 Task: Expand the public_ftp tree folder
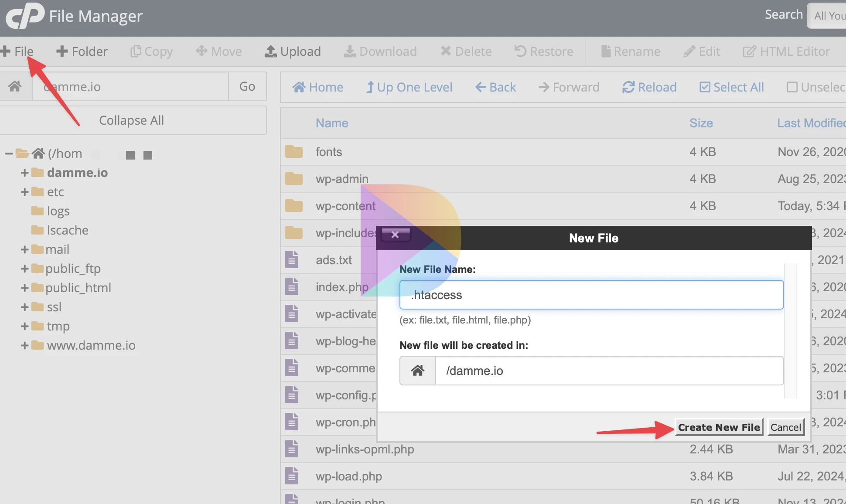[x=24, y=269]
